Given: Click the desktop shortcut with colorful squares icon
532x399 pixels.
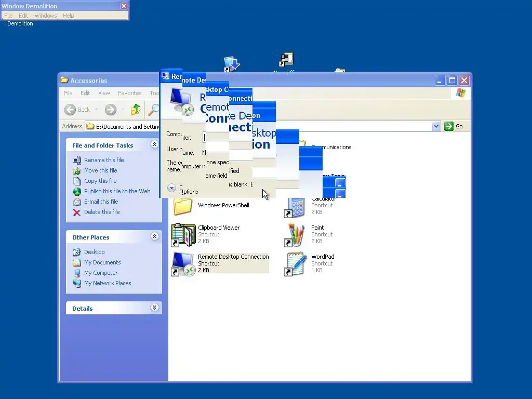Looking at the screenshot, I should click(x=286, y=60).
